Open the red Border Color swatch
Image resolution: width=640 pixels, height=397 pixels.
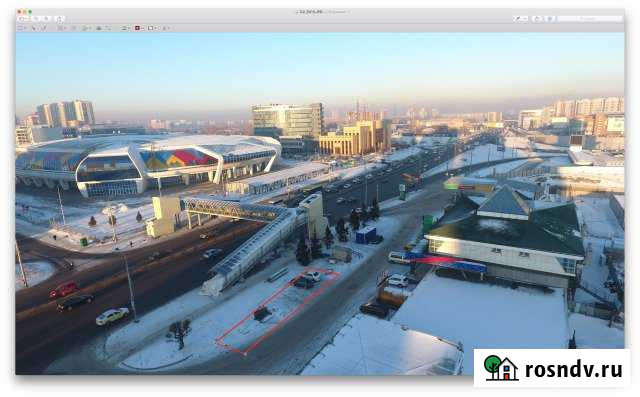click(x=139, y=28)
